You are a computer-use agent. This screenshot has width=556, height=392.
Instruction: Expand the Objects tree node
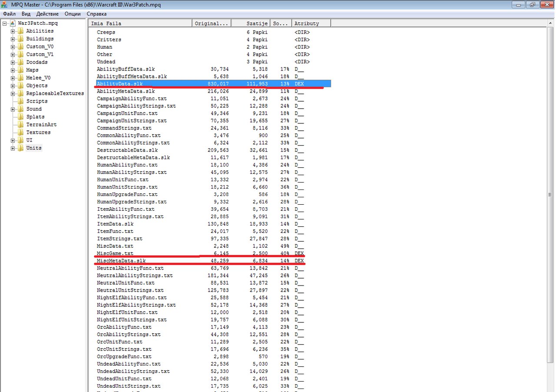[x=13, y=86]
